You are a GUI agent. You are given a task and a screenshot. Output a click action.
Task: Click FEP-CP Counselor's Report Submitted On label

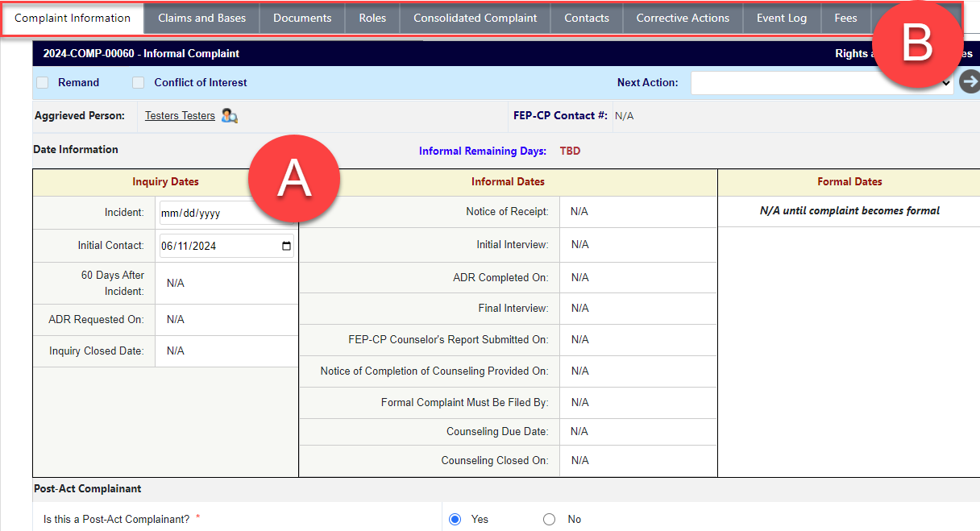pos(448,339)
